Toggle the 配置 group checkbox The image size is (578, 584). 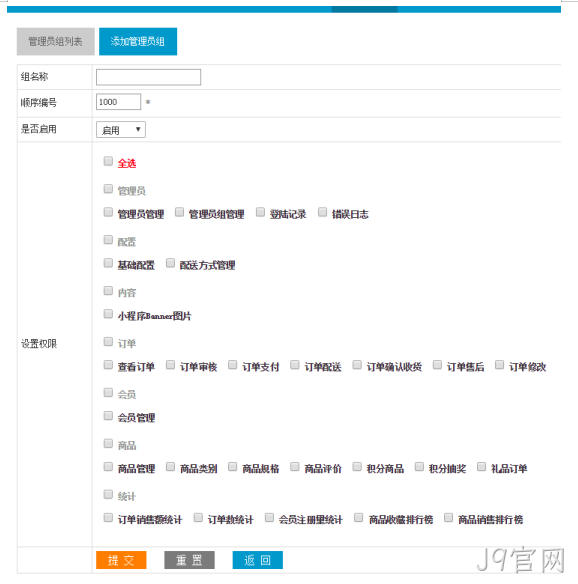click(x=108, y=239)
